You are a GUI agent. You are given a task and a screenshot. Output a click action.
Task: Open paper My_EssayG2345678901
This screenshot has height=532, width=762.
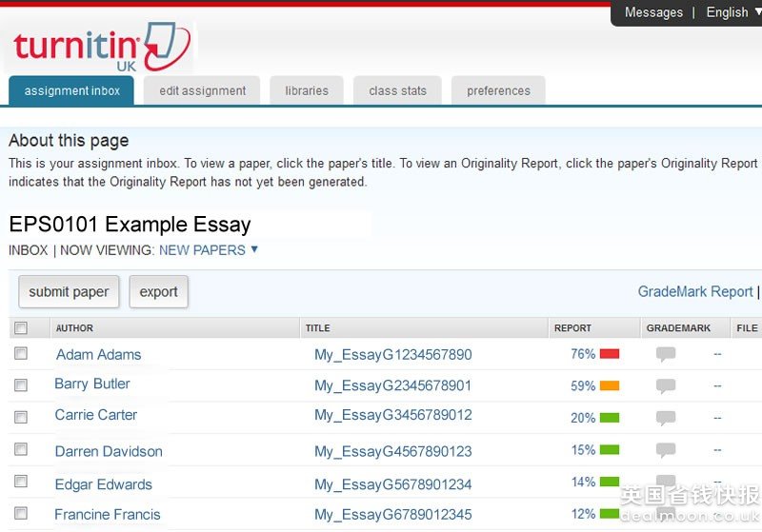click(x=393, y=385)
